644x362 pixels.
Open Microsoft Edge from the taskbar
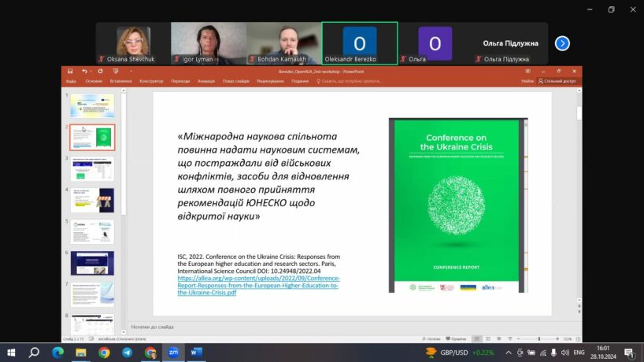57,353
